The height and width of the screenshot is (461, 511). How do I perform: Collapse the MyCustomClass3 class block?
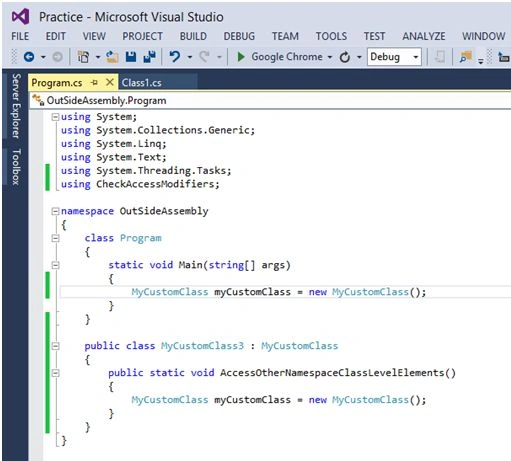[55, 346]
